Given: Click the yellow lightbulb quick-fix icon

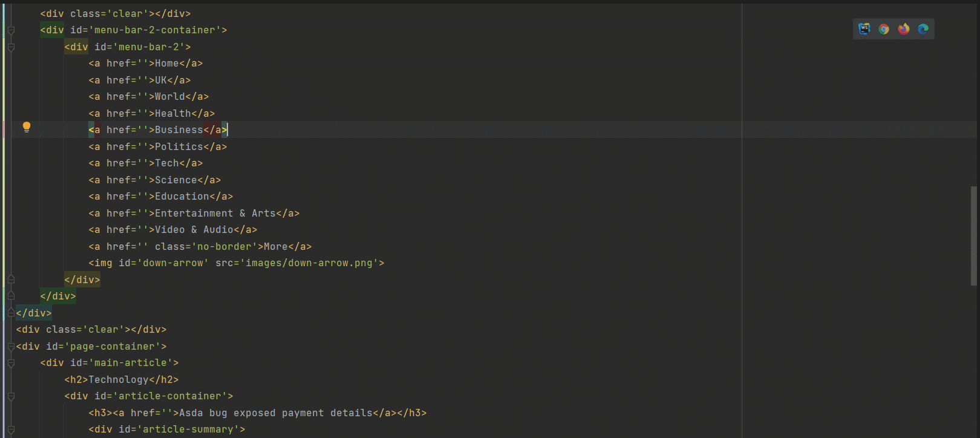Looking at the screenshot, I should 27,127.
